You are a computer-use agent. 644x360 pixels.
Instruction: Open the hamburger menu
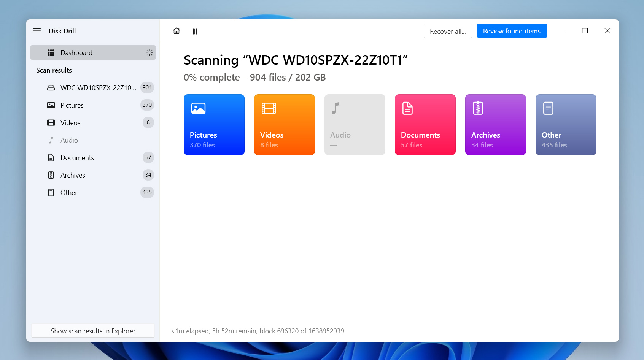click(37, 31)
